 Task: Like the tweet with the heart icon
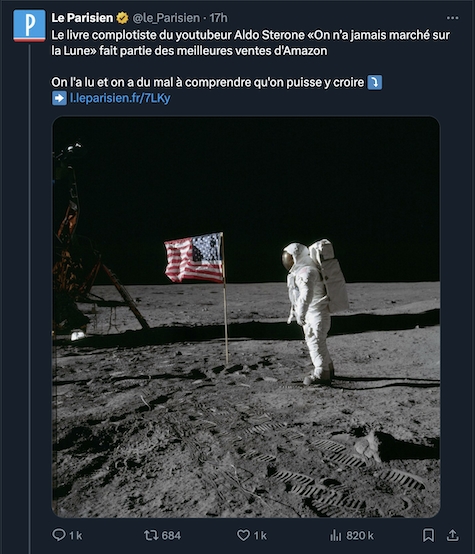[x=243, y=535]
